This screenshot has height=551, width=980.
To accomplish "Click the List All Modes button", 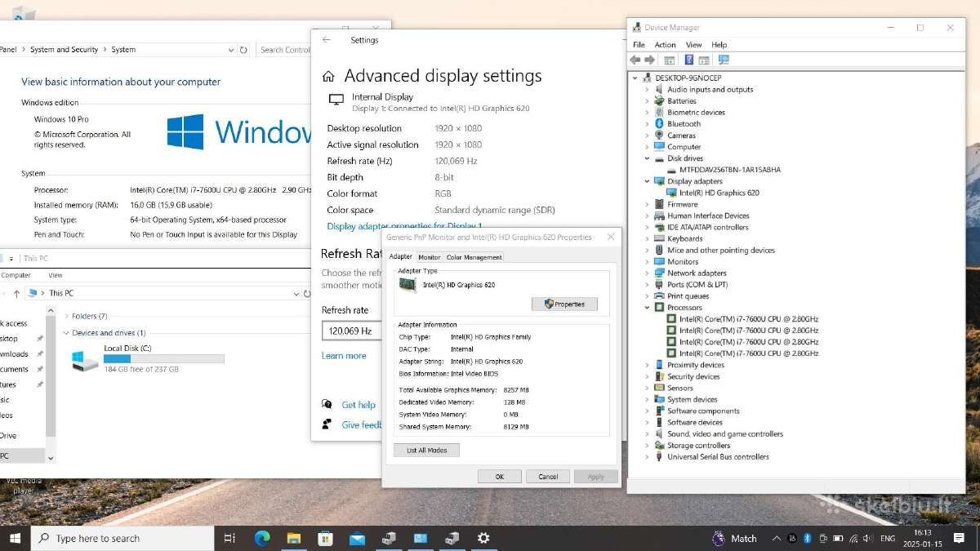I will tap(426, 450).
